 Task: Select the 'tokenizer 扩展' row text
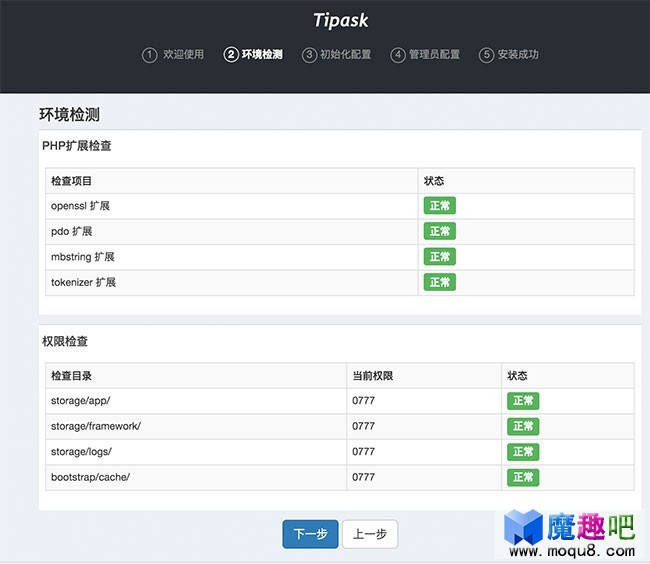point(83,282)
